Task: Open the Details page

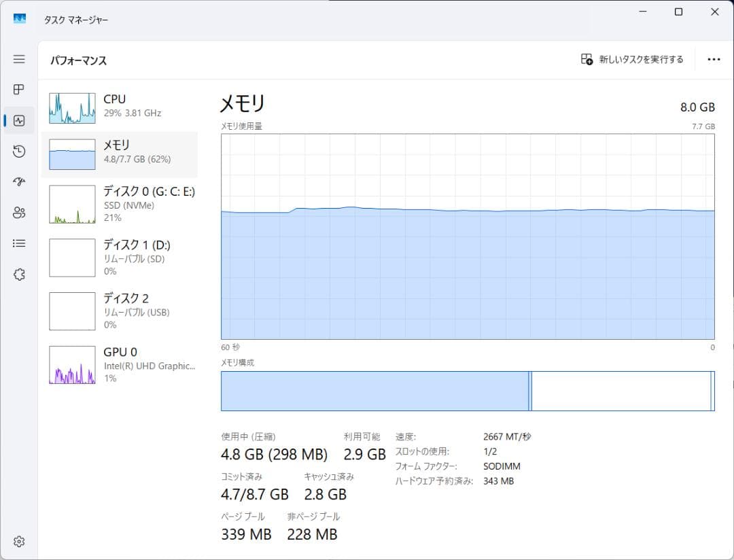Action: coord(18,243)
